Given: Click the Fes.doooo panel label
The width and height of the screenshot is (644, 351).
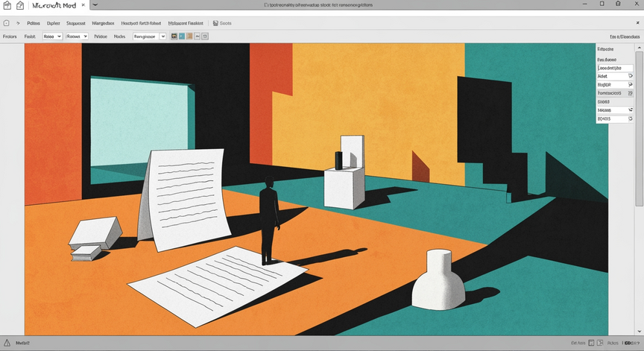Looking at the screenshot, I should pyautogui.click(x=607, y=60).
